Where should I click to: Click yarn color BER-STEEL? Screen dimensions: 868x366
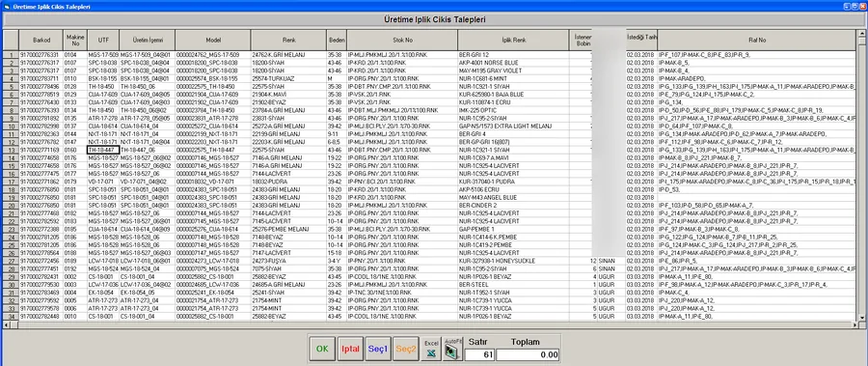coord(513,285)
